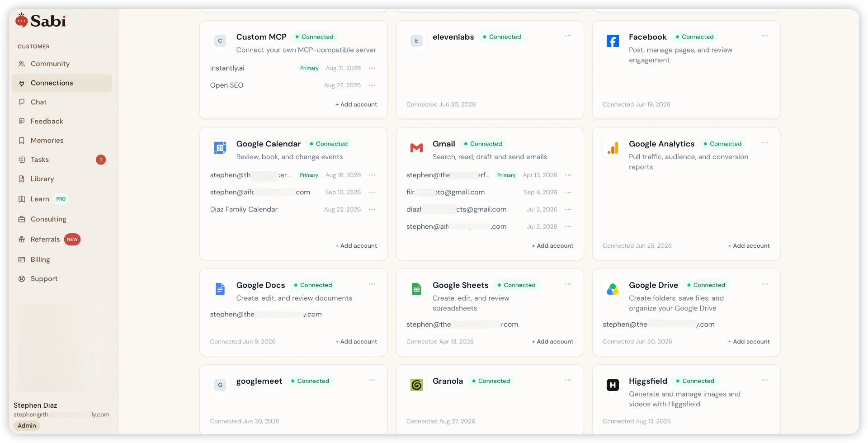Open more options for Facebook card
The image size is (868, 443).
pos(764,36)
